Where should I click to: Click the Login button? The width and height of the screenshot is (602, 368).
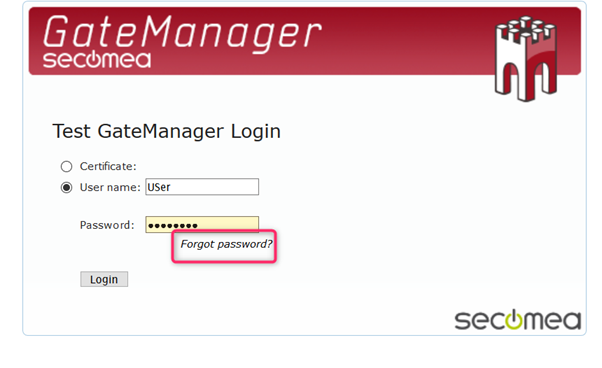tap(104, 279)
